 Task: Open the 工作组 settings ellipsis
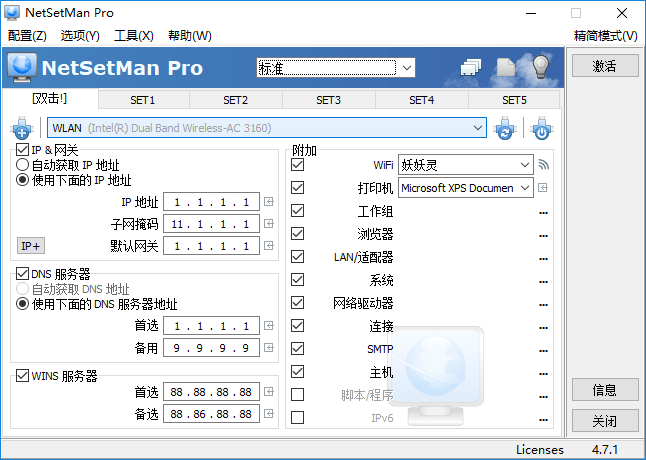[543, 213]
